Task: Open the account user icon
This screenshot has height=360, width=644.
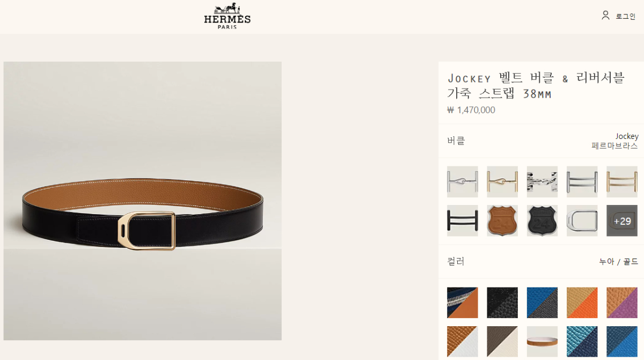Action: pos(605,16)
